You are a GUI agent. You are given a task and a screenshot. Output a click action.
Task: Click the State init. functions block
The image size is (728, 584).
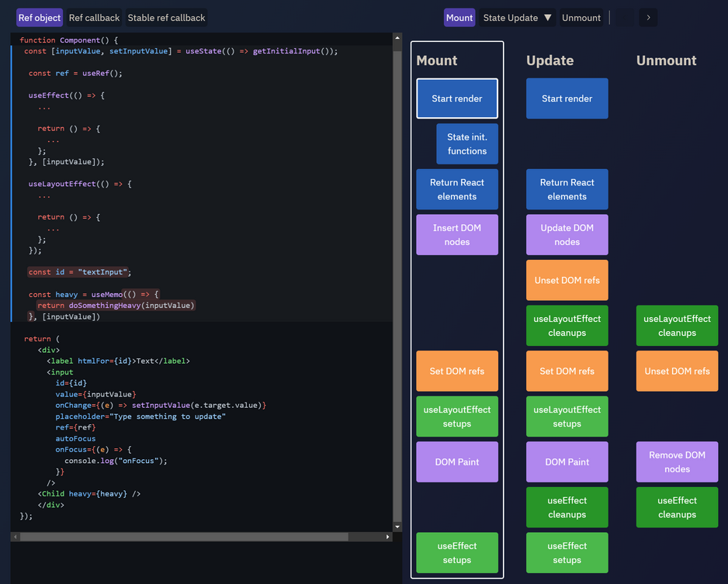pyautogui.click(x=466, y=144)
